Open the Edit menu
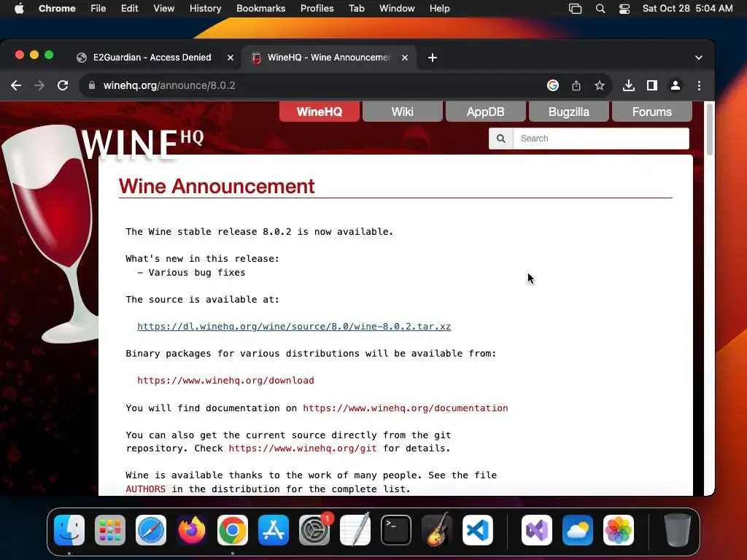 [129, 9]
